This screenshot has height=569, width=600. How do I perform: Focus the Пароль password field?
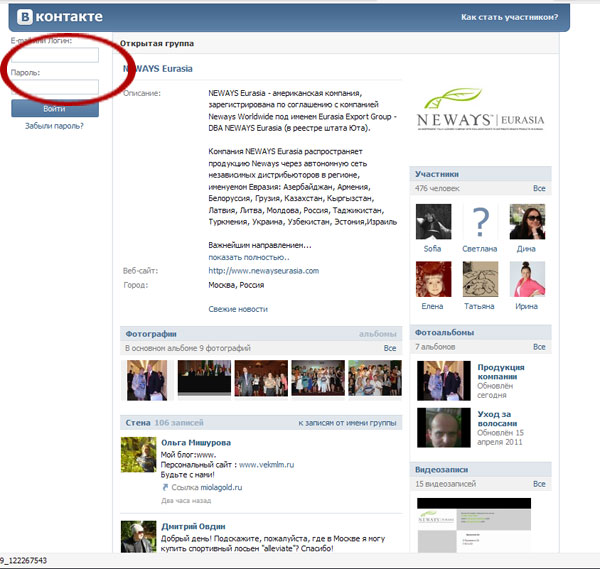point(55,87)
